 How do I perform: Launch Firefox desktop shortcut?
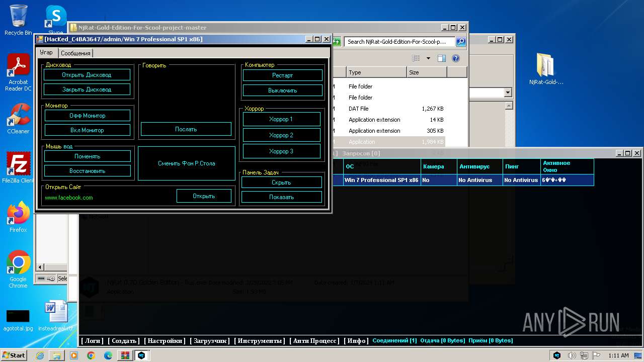pos(18,217)
